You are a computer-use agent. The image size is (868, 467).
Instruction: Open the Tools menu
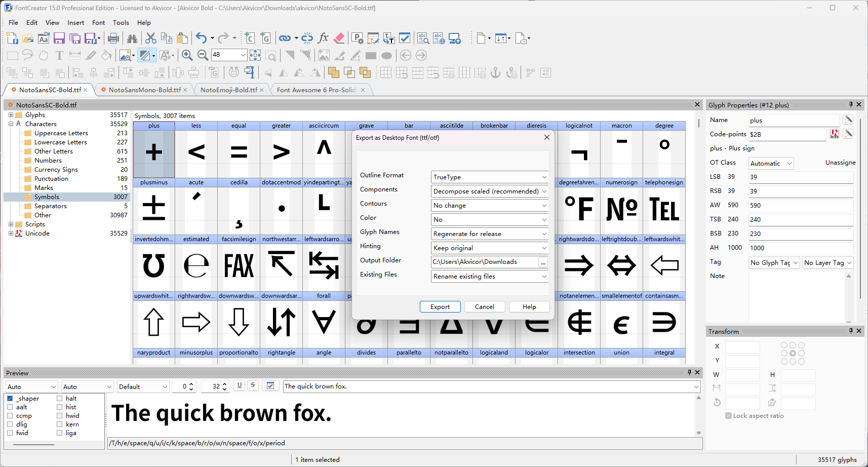click(121, 23)
